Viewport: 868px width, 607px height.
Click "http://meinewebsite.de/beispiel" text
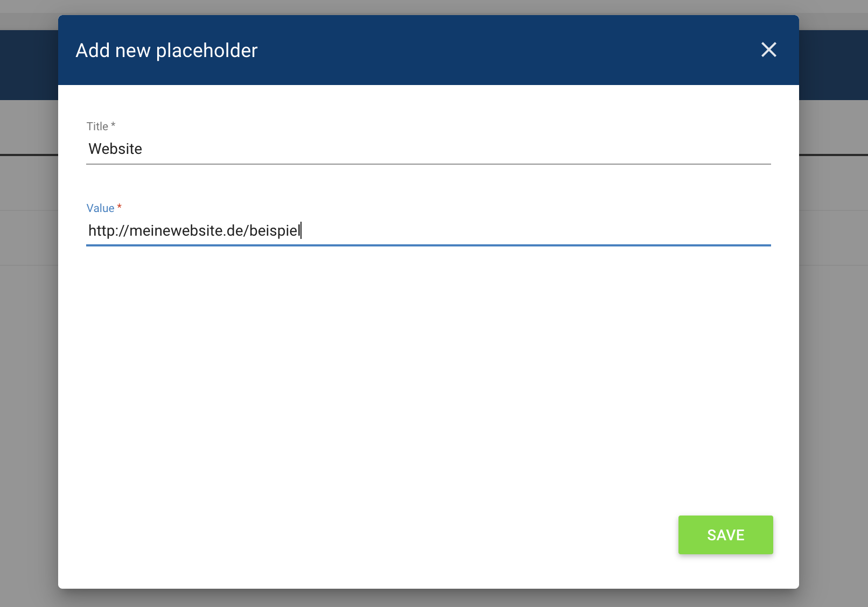(194, 231)
